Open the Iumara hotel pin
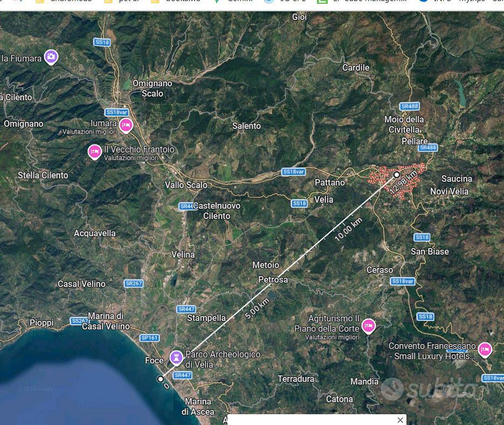Viewport: 504px width, 425px height. (x=126, y=125)
